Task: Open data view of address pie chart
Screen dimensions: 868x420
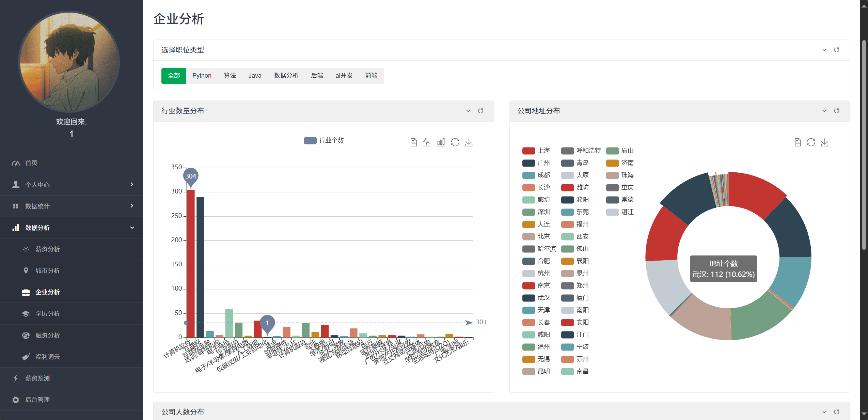Action: [x=798, y=142]
